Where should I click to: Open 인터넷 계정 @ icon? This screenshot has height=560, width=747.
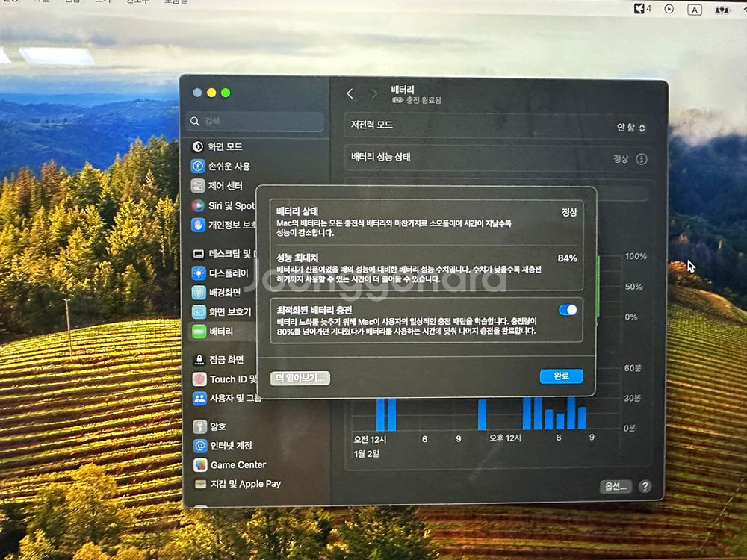(x=200, y=446)
